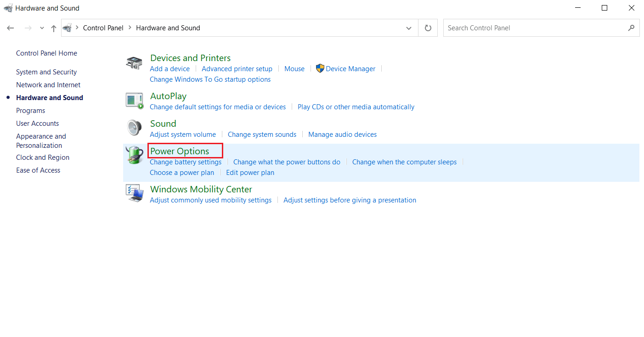Screen dimensions: 644x337
Task: Open Mouse settings link
Action: point(294,69)
